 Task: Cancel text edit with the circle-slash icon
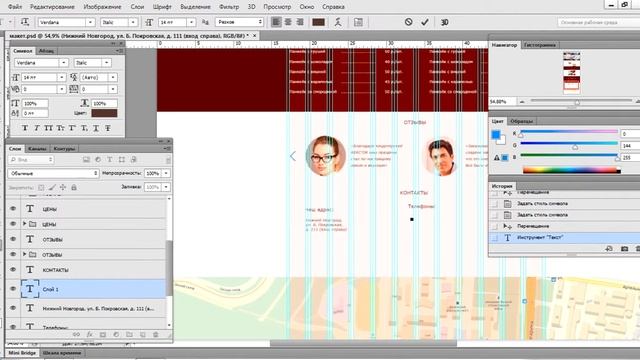coord(408,22)
